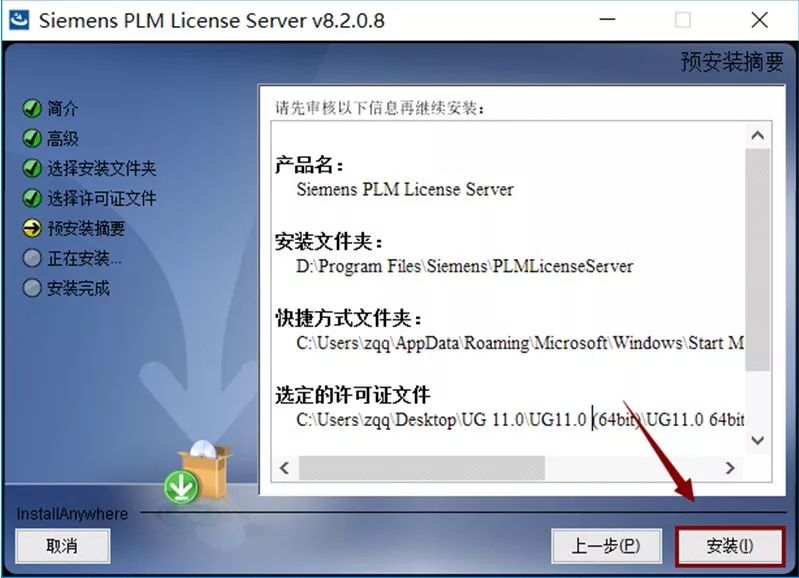
Task: Select the 预安装摘要 step label
Action: [86, 228]
